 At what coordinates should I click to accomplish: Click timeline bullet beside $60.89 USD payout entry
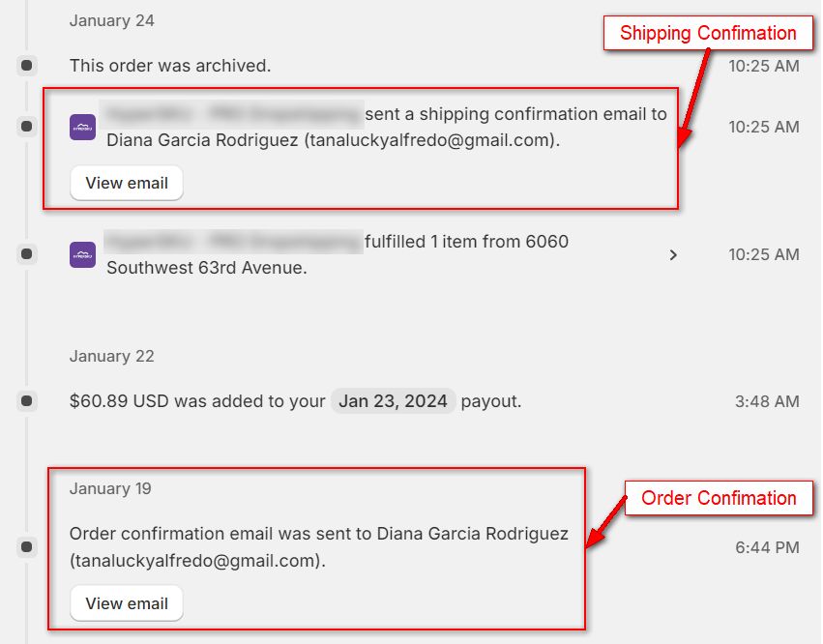pos(27,400)
